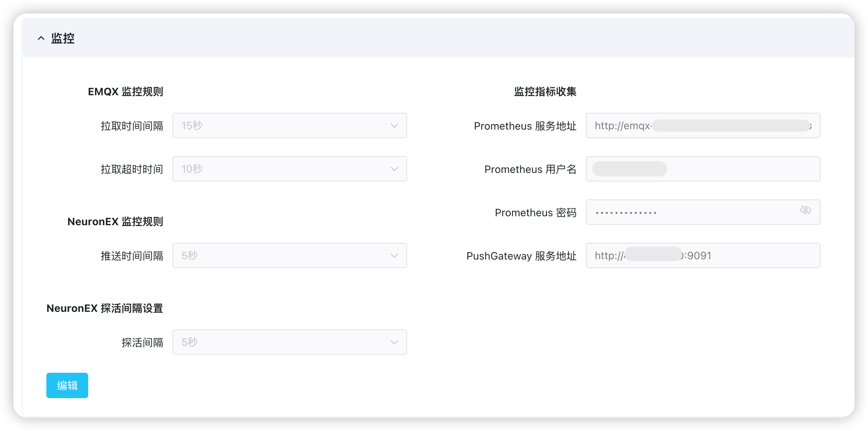Image resolution: width=868 pixels, height=431 pixels.
Task: Collapse the 监控 section chevron
Action: pyautogui.click(x=41, y=38)
